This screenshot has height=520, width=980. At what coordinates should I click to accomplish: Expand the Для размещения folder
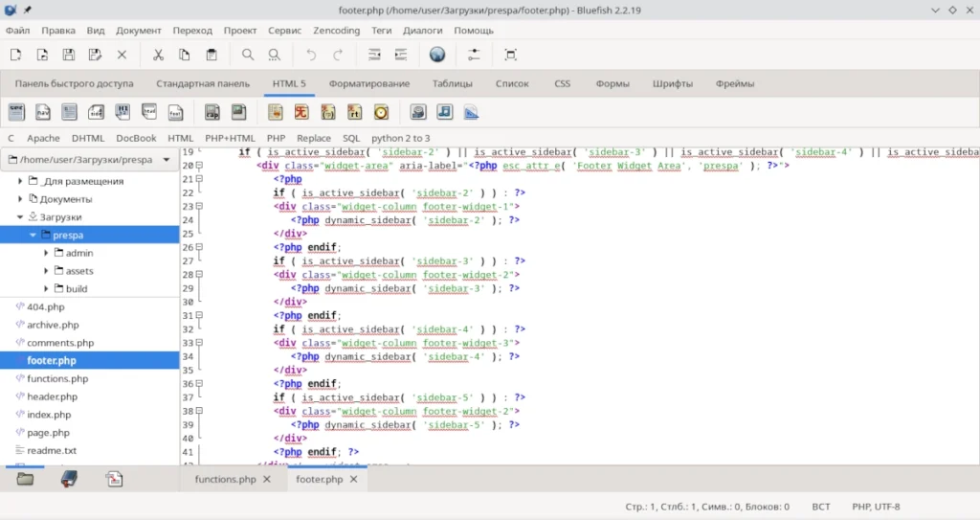(x=20, y=181)
